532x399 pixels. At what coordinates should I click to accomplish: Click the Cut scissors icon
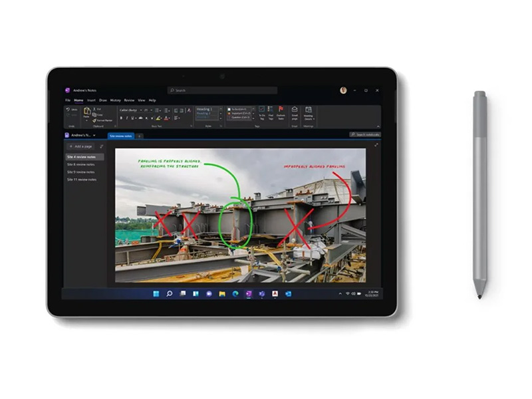pyautogui.click(x=94, y=109)
